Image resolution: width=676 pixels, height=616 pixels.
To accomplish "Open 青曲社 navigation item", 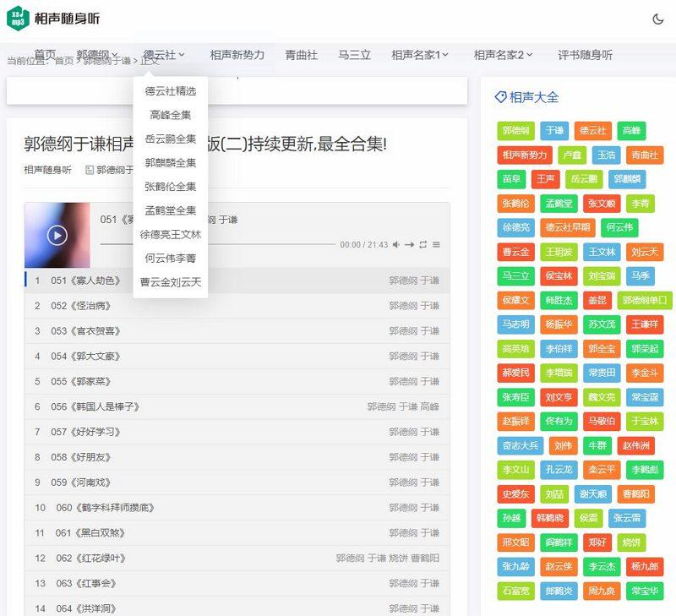I will 301,55.
